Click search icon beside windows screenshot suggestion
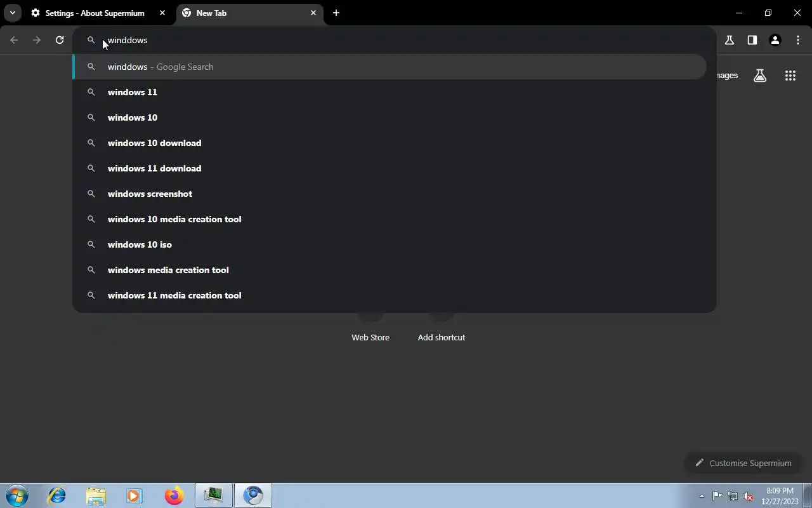Screen dimensions: 812x508 91,194
